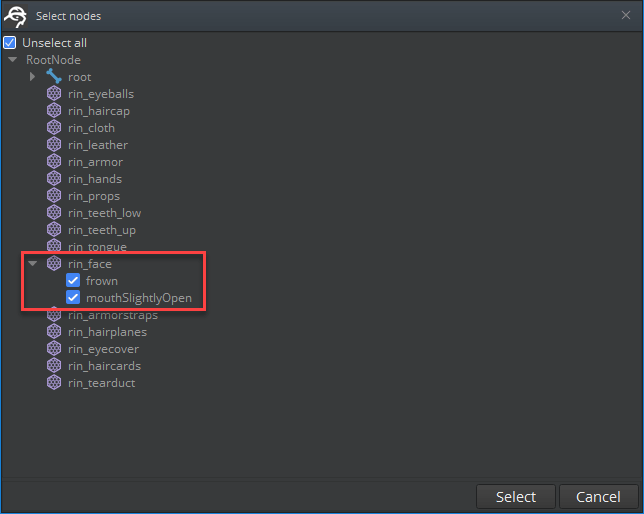Collapse the RootNode tree arrow
Image resolution: width=644 pixels, height=514 pixels.
(x=12, y=60)
